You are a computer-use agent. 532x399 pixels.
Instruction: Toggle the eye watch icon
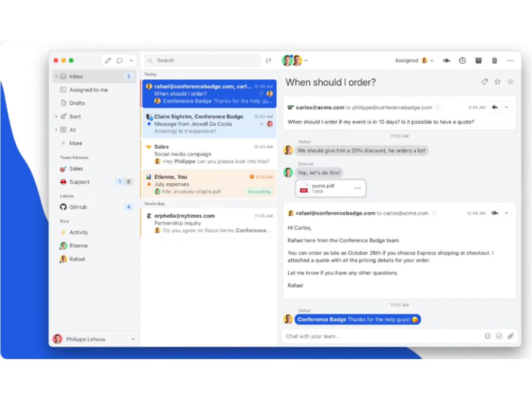click(510, 82)
